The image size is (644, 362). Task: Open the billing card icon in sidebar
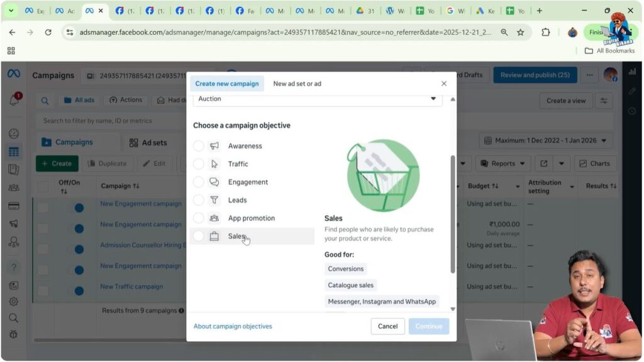13,205
